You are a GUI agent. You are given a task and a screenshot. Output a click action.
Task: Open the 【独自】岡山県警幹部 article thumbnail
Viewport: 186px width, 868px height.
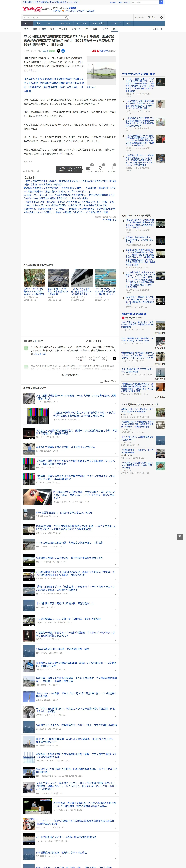(82, 278)
